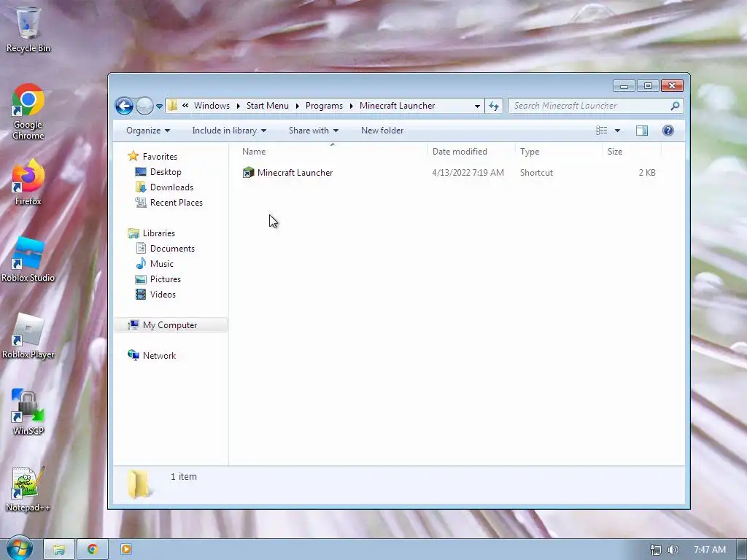The height and width of the screenshot is (560, 747).
Task: Click the Explorer Back arrow button
Action: coord(124,106)
